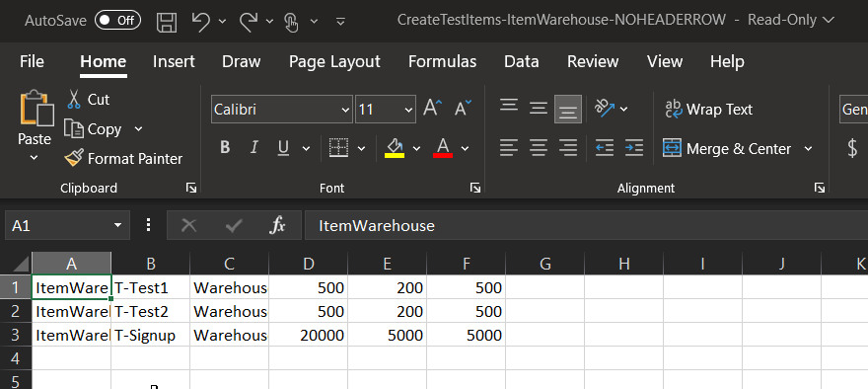The height and width of the screenshot is (389, 868).
Task: Open the Customize Quick Access Toolbar menu
Action: [x=341, y=22]
